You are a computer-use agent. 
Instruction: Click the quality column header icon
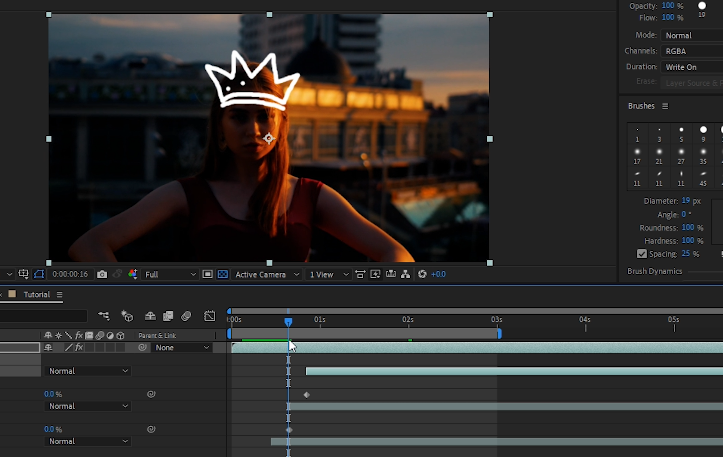pyautogui.click(x=69, y=335)
